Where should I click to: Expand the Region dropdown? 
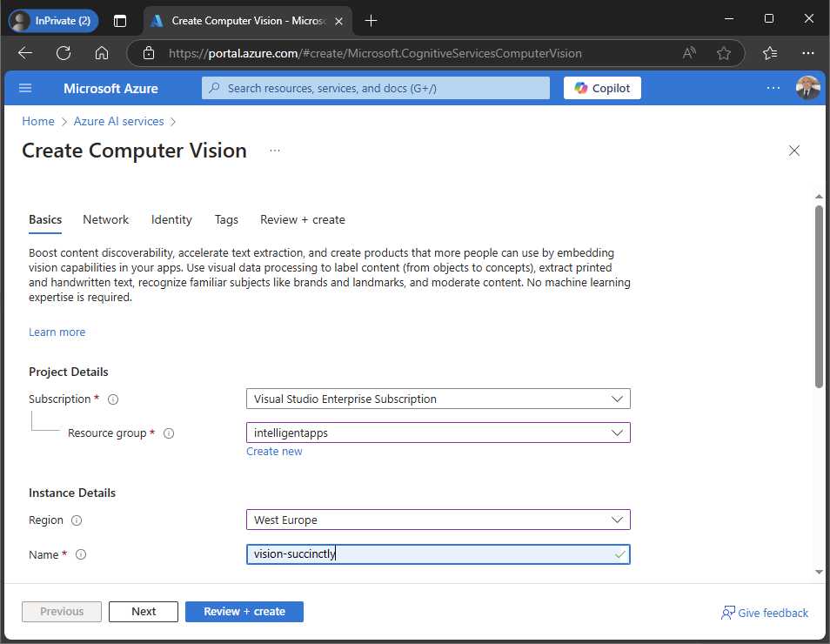tap(438, 520)
